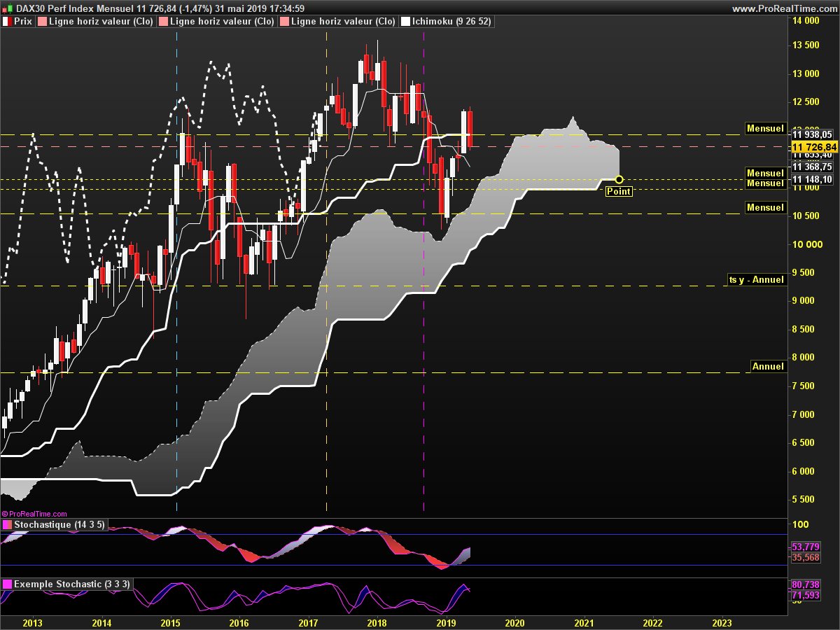Open the www.ProRealTime.com link in the header
This screenshot has width=840, height=630.
pos(784,8)
